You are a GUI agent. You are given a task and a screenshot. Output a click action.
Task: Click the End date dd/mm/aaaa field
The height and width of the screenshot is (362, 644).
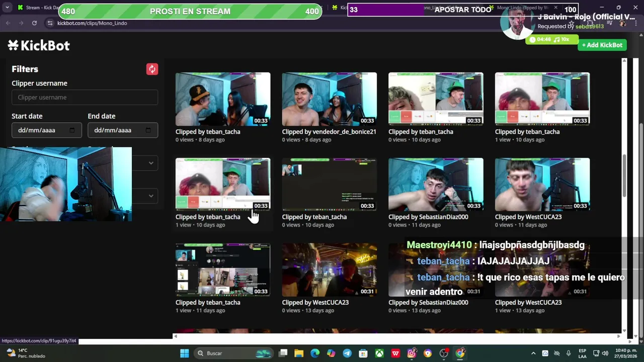tap(123, 130)
